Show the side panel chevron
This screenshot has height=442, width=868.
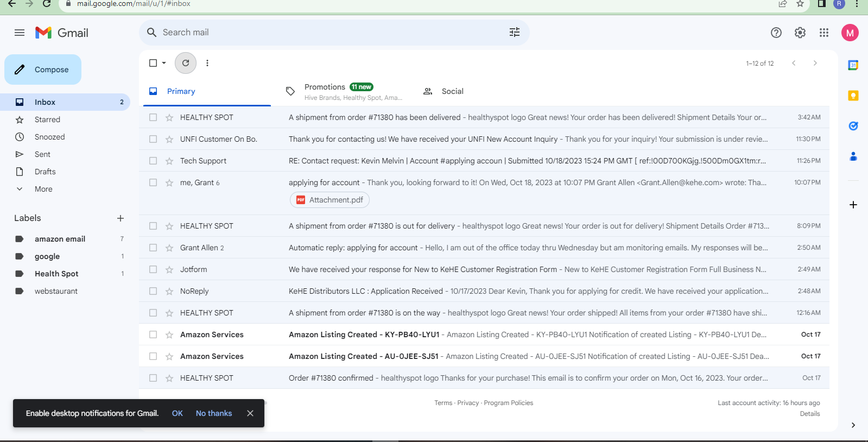pyautogui.click(x=853, y=425)
